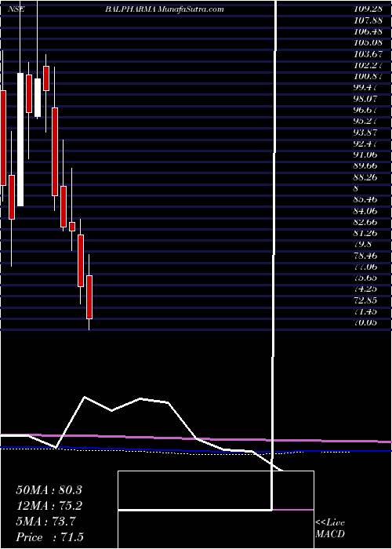The height and width of the screenshot is (549, 392).
Task: Select the 99.47 price label
Action: [x=365, y=88]
